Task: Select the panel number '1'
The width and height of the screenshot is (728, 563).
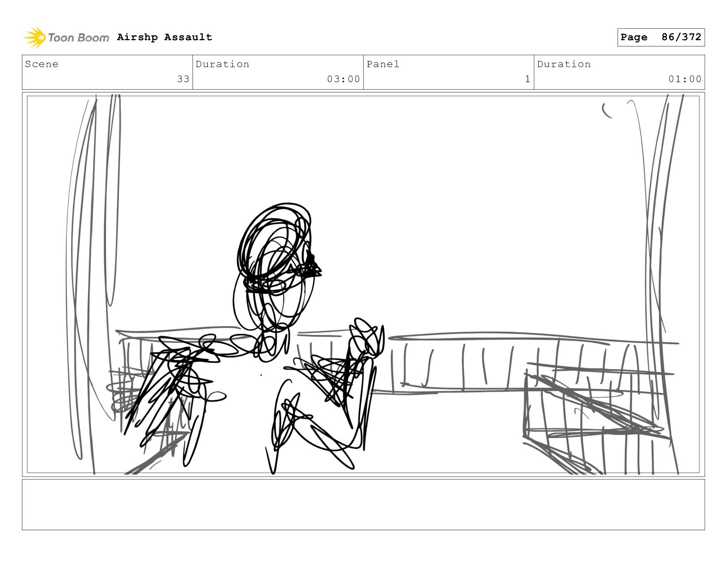Action: pyautogui.click(x=527, y=79)
